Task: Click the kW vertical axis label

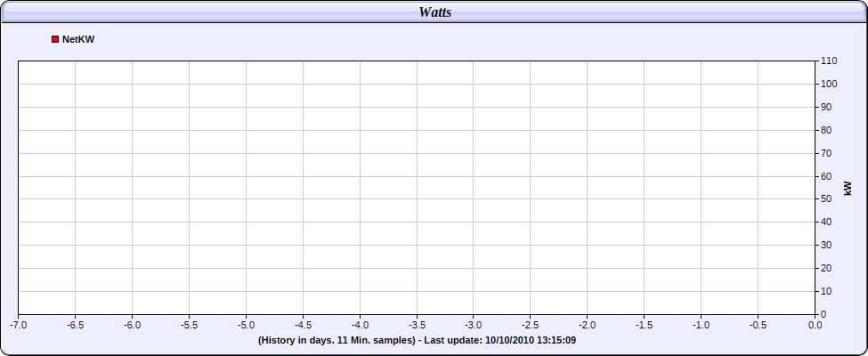Action: pos(848,188)
